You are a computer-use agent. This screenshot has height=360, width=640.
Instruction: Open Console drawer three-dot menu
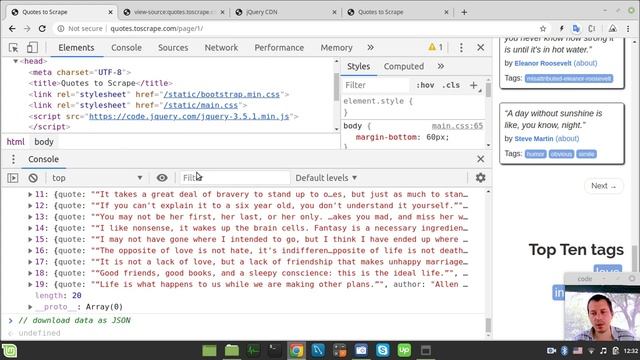[13, 159]
